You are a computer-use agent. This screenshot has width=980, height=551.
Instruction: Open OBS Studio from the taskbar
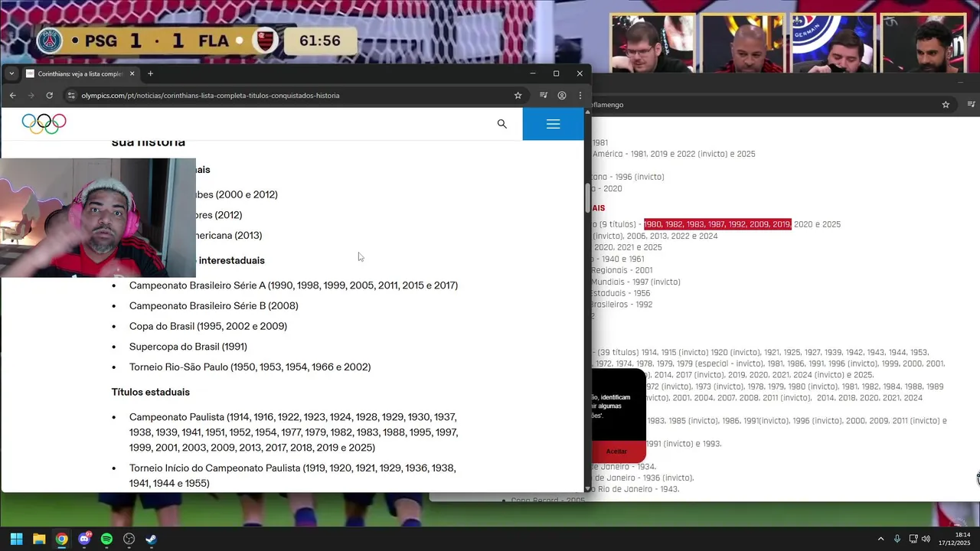point(129,539)
